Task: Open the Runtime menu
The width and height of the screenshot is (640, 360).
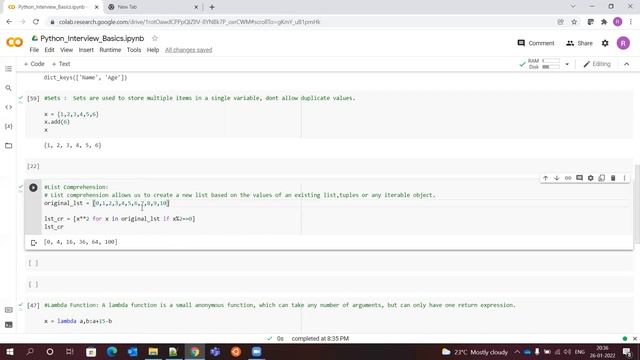Action: (110, 50)
